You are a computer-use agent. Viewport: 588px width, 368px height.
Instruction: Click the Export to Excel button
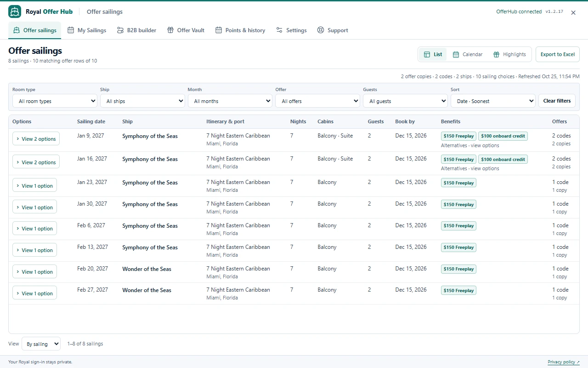[557, 54]
